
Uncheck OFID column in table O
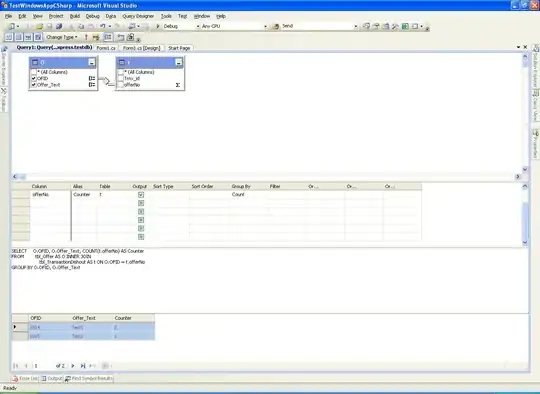pyautogui.click(x=34, y=79)
